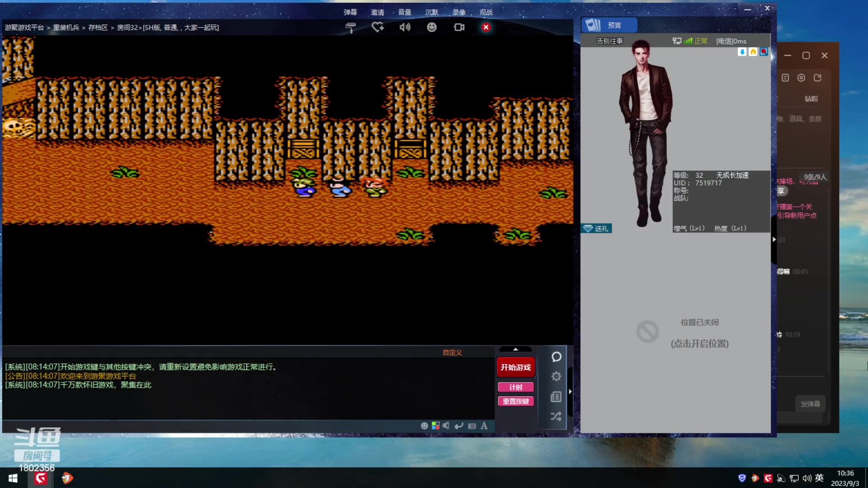The height and width of the screenshot is (488, 868).
Task: Click the 送礼 gift button
Action: (596, 229)
